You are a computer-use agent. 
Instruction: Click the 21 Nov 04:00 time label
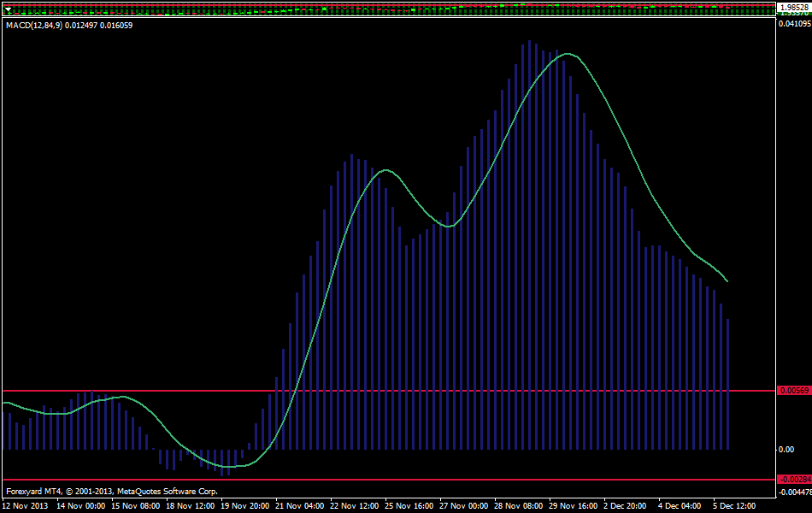[300, 505]
